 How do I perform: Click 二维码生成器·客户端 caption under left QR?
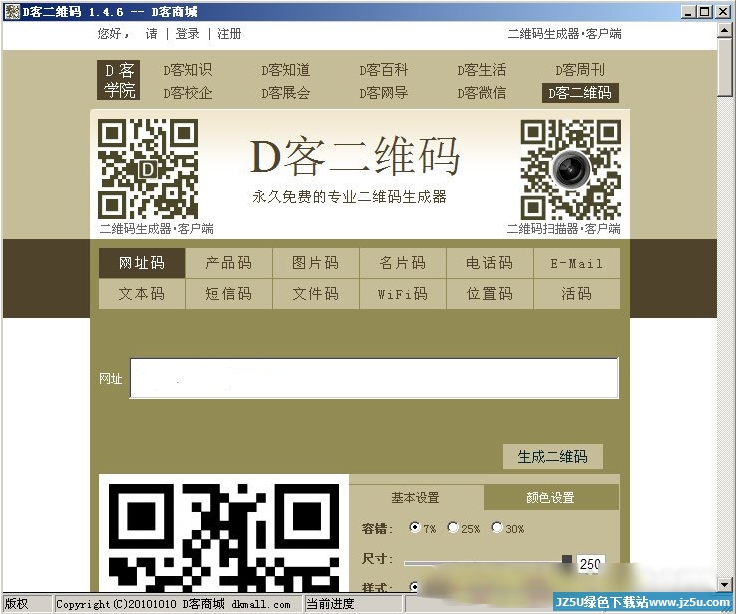pos(156,229)
